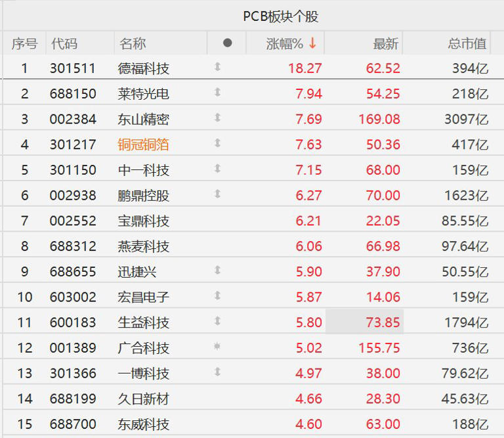
Task: Open the orange 铜冠铜箔 stock name
Action: point(144,144)
